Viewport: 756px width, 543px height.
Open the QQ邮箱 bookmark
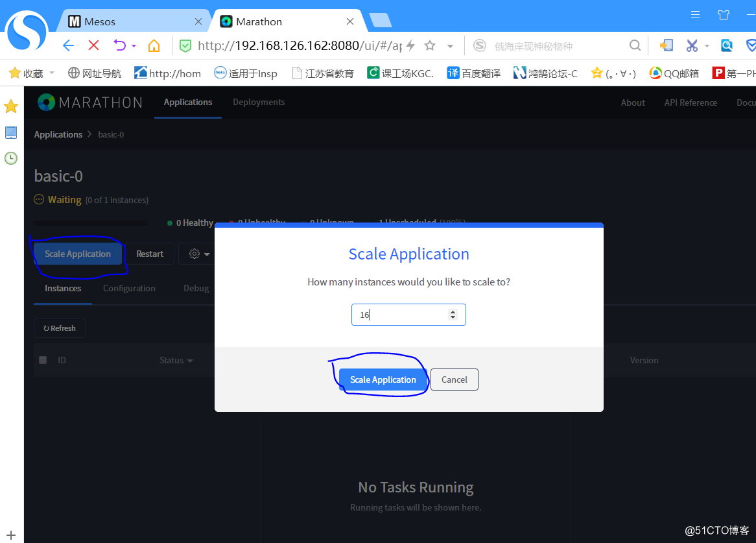click(x=674, y=73)
